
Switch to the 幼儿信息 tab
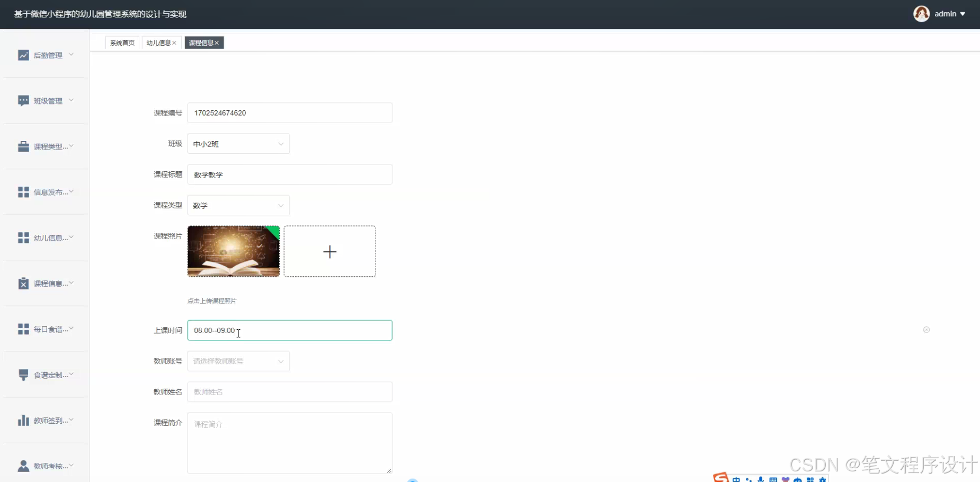[x=159, y=43]
